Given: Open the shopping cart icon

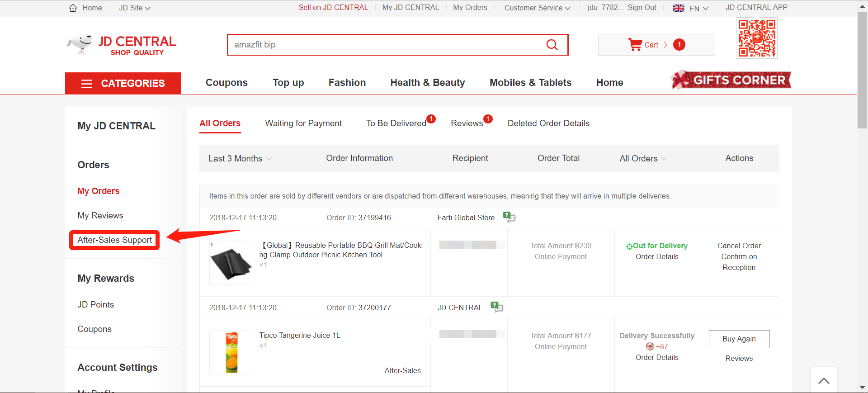Looking at the screenshot, I should click(635, 44).
